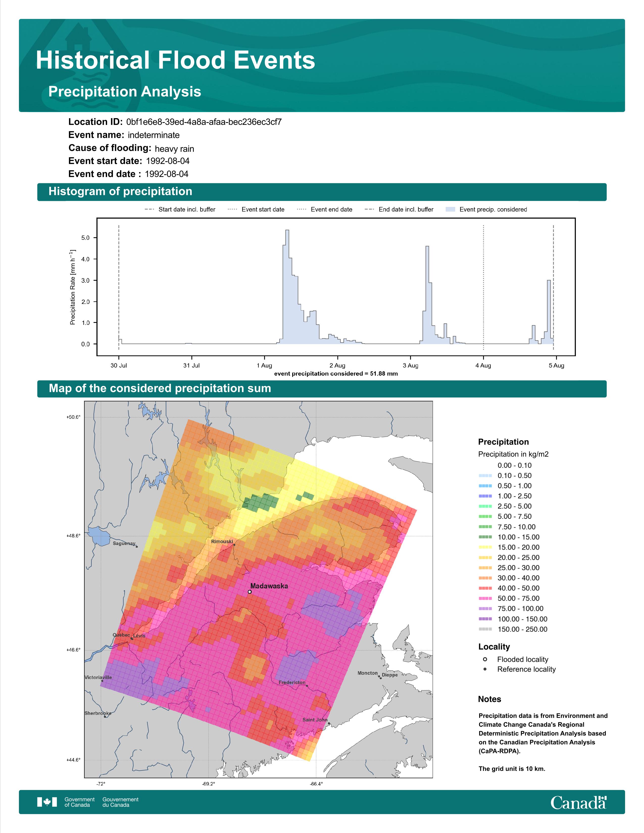644x833 pixels.
Task: Click the Histogram of precipitation header
Action: point(321,192)
